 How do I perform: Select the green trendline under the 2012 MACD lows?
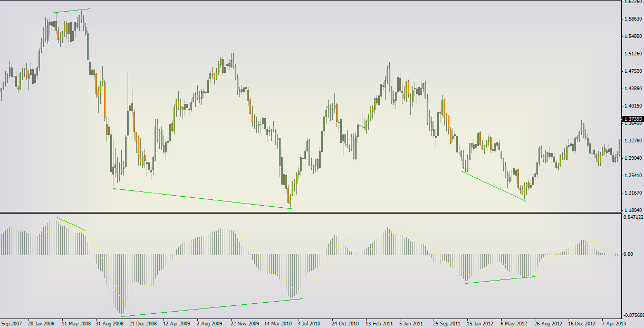tap(500, 280)
